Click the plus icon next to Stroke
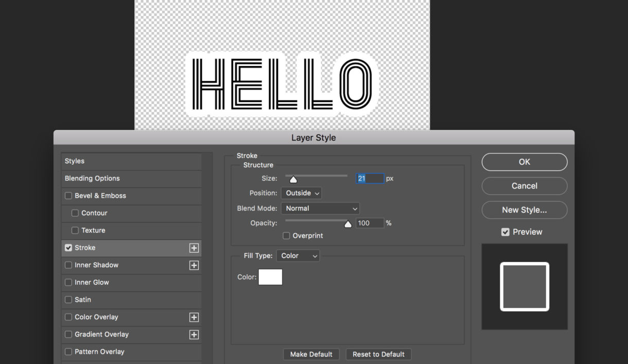This screenshot has width=628, height=364. 194,248
